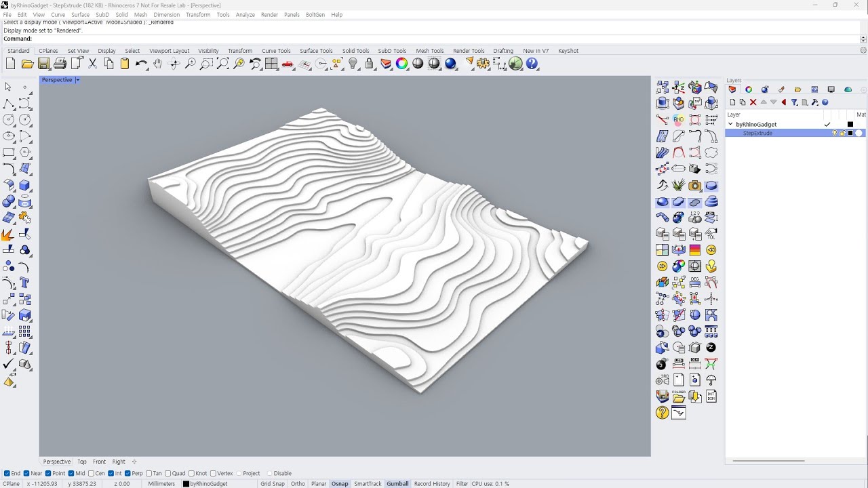
Task: Click the Zoom Window icon
Action: pyautogui.click(x=206, y=64)
